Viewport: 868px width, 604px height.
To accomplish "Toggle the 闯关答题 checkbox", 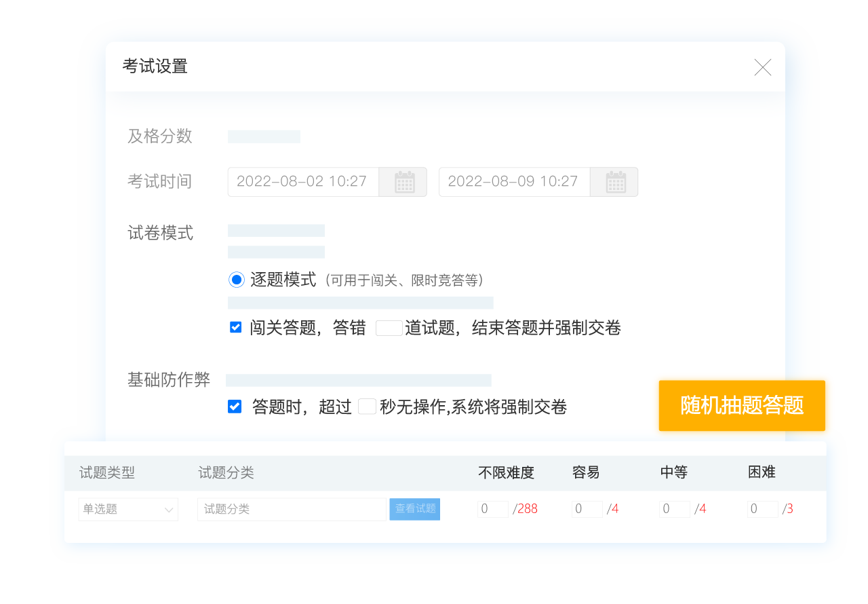I will [235, 327].
